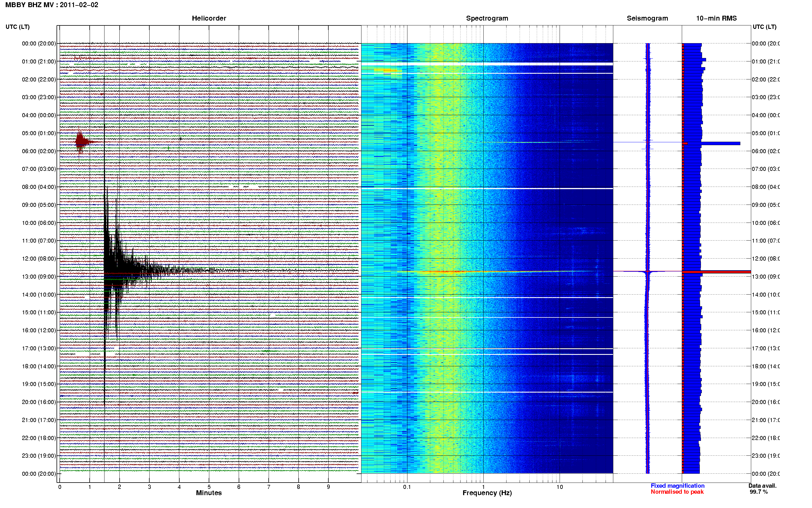Click the left "09:00 (05:00)" time label
This screenshot has width=812, height=508.
(x=39, y=205)
